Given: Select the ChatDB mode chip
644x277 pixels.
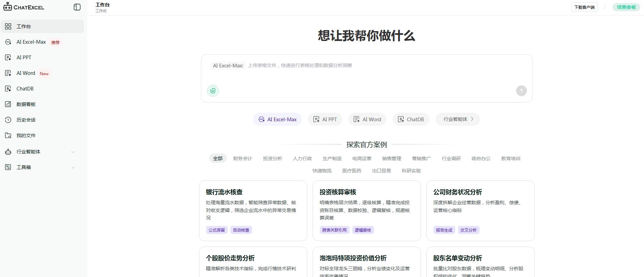Looking at the screenshot, I should click(411, 119).
